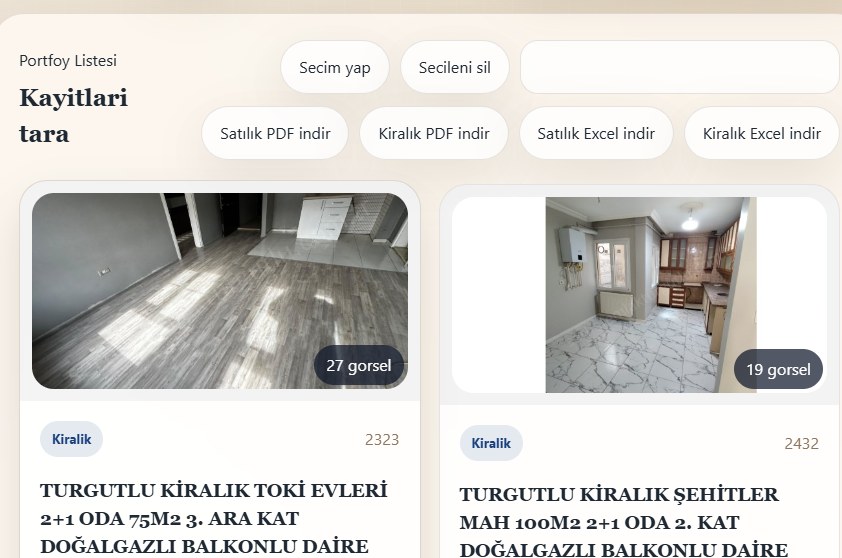This screenshot has height=558, width=842.
Task: Export with Satılık Excel indir button
Action: point(596,133)
